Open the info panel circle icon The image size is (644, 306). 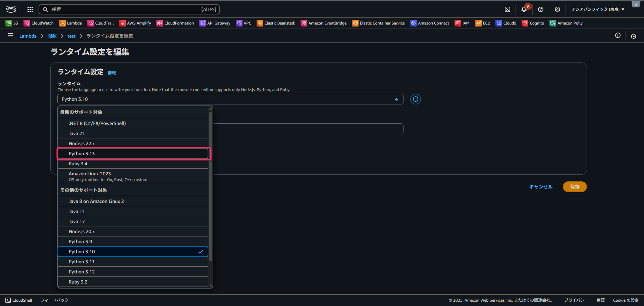pyautogui.click(x=618, y=36)
